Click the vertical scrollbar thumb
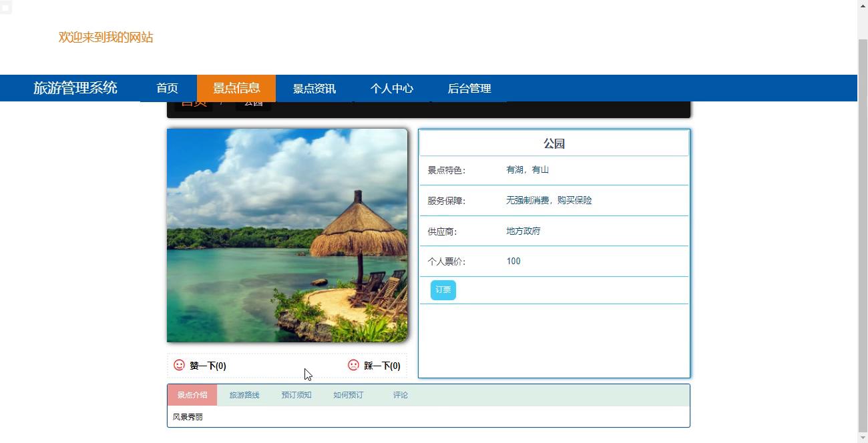 coord(863,234)
